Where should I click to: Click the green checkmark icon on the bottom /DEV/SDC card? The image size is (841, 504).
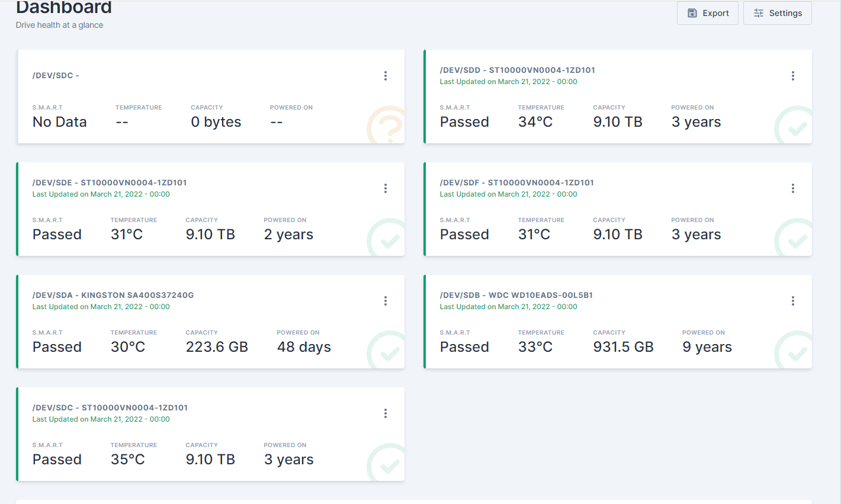[x=388, y=463]
